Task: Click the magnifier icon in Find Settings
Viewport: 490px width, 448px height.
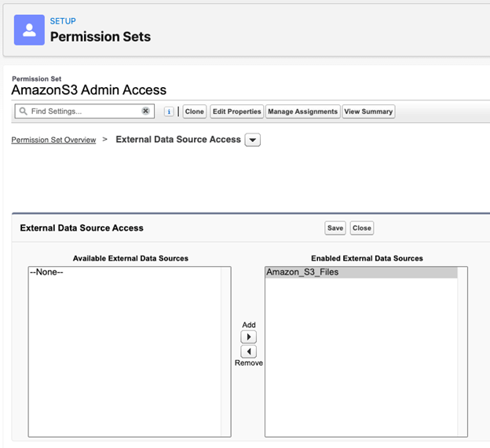Action: 24,111
